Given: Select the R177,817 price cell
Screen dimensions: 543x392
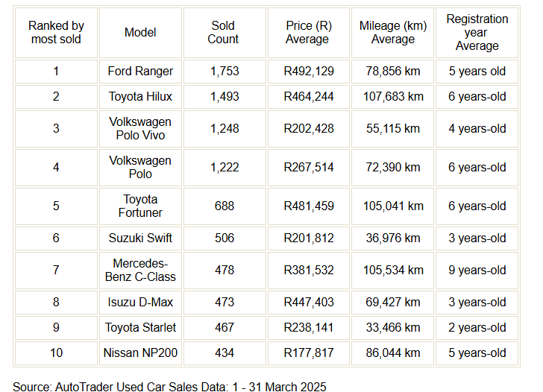Looking at the screenshot, I should [309, 353].
